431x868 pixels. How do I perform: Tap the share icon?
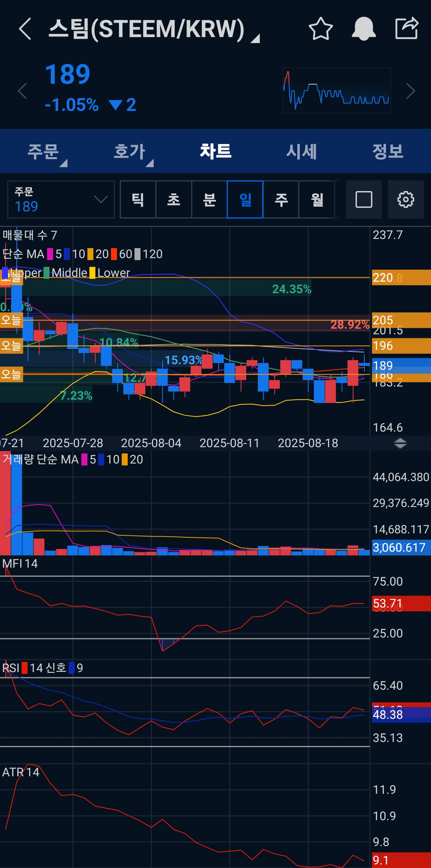coord(407,28)
